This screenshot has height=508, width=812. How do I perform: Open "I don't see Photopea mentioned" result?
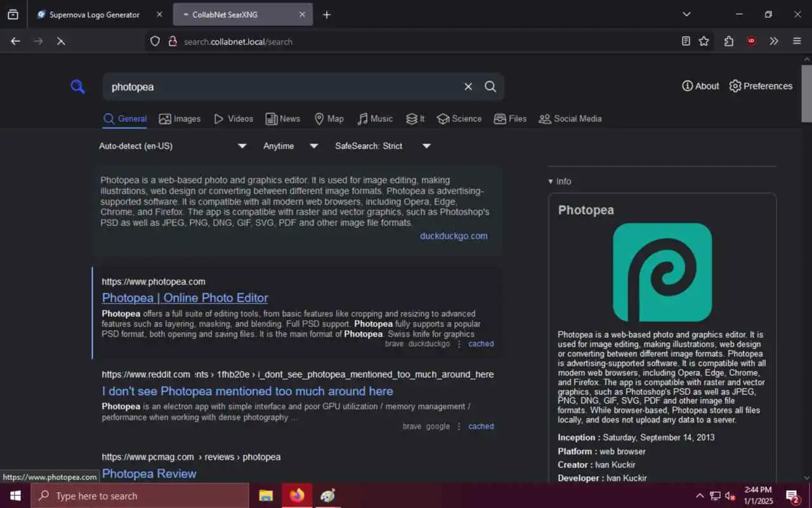pyautogui.click(x=247, y=391)
